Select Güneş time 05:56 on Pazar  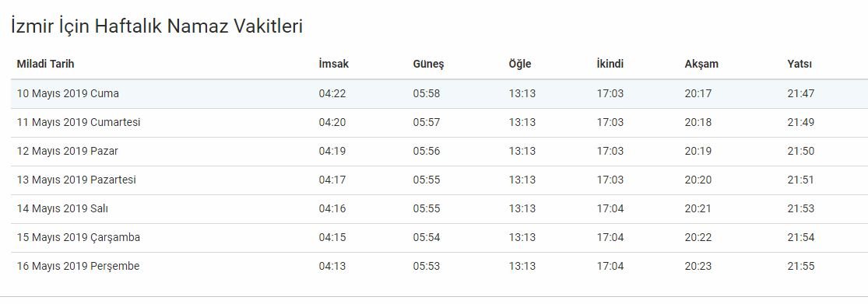pyautogui.click(x=427, y=152)
